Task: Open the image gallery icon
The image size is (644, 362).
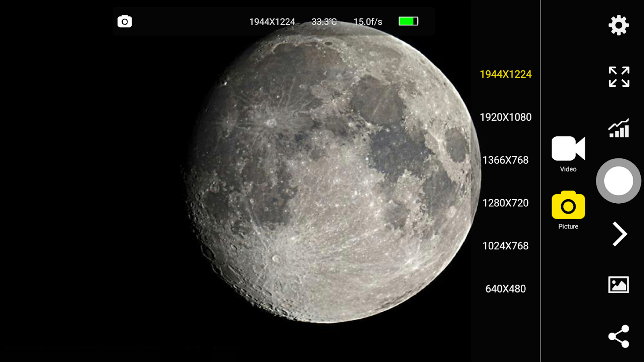Action: pyautogui.click(x=619, y=285)
